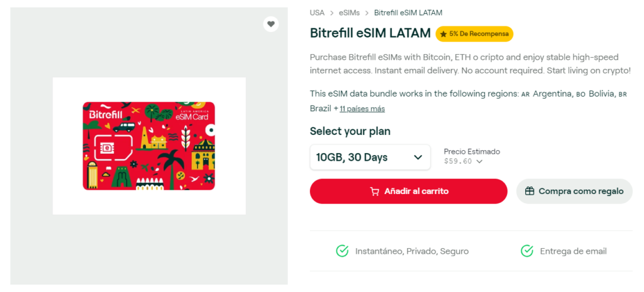
Task: Click Añadir al carrito button
Action: tap(409, 191)
